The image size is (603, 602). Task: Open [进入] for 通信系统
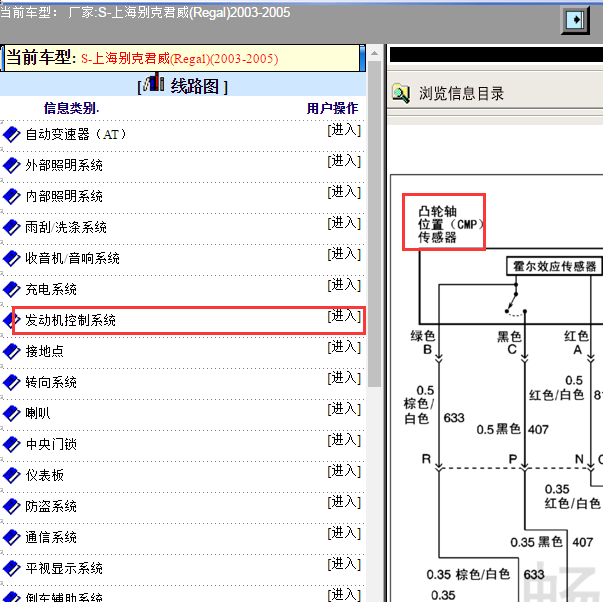point(344,534)
